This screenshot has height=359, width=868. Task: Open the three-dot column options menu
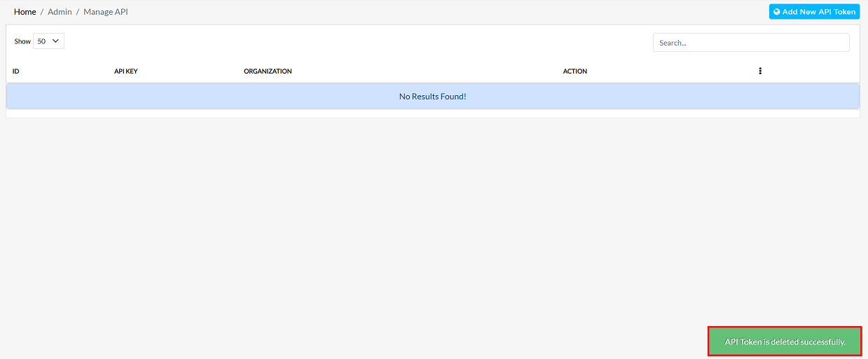pos(760,71)
